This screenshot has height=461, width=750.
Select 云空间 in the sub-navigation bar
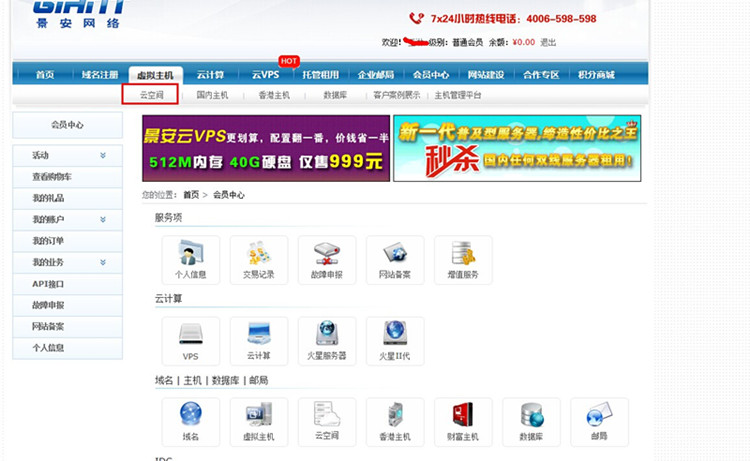click(x=151, y=95)
